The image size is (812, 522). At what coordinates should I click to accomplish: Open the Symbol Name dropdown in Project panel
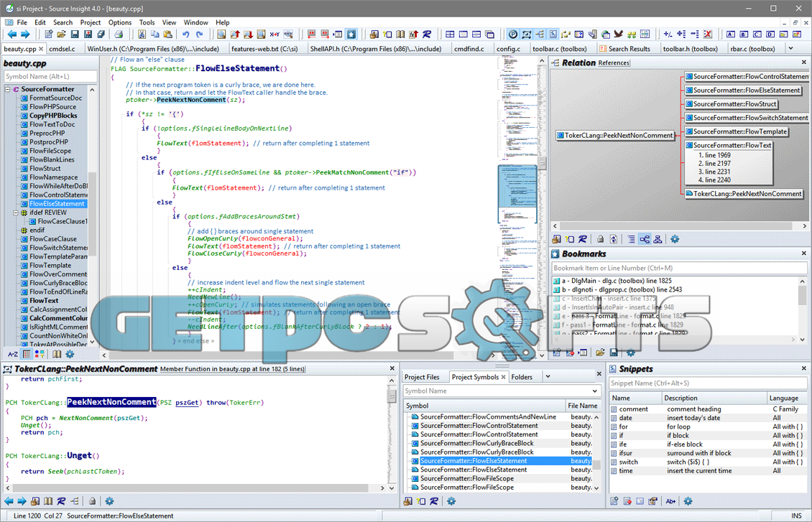[594, 391]
